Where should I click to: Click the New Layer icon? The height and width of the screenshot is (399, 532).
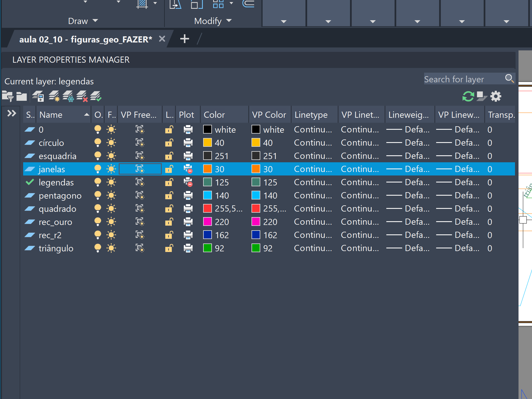click(x=54, y=96)
